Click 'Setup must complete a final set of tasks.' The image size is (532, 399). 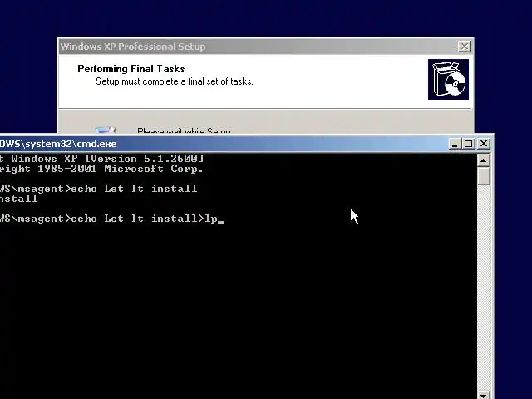(x=175, y=81)
